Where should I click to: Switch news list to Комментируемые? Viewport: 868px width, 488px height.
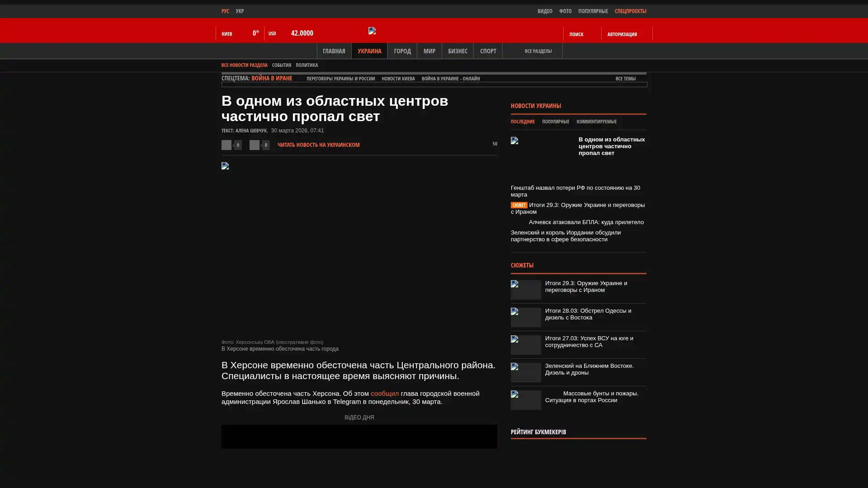596,122
